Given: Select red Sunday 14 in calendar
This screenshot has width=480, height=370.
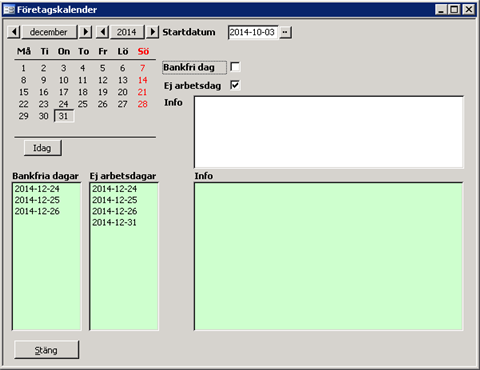Looking at the screenshot, I should click(143, 80).
